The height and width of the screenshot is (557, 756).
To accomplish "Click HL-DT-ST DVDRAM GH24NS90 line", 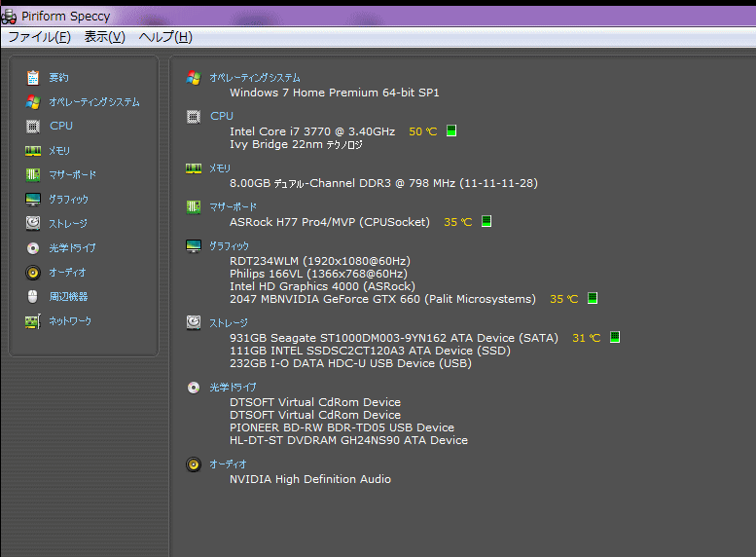I will [348, 440].
